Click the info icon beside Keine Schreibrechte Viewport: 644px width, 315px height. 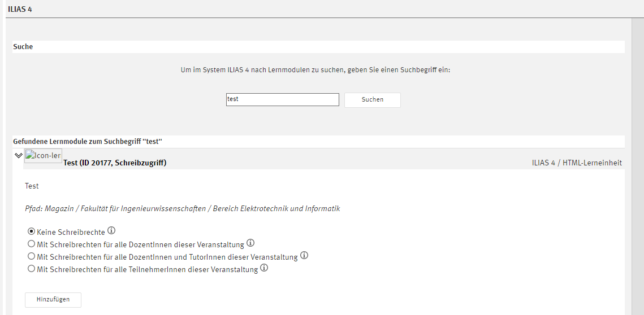click(x=111, y=231)
